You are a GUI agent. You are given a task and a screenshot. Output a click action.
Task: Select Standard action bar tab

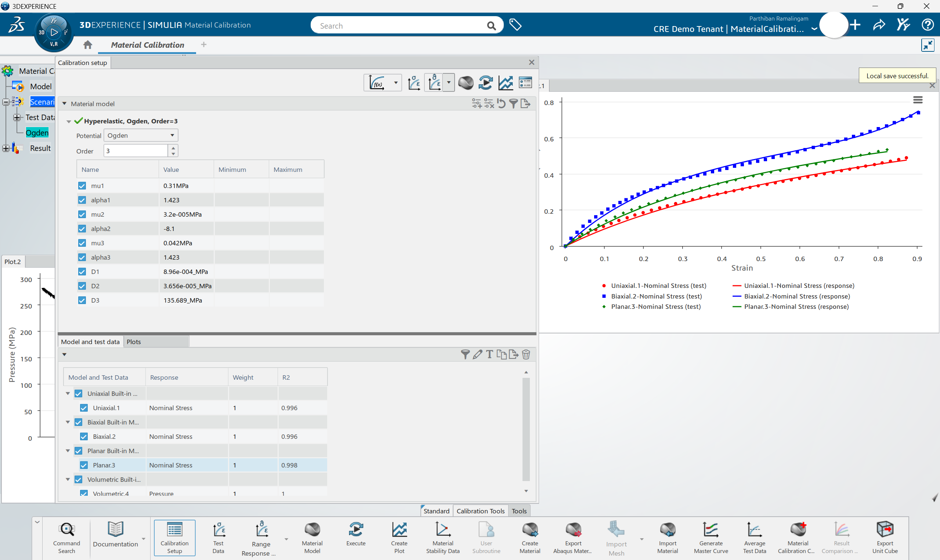click(437, 511)
